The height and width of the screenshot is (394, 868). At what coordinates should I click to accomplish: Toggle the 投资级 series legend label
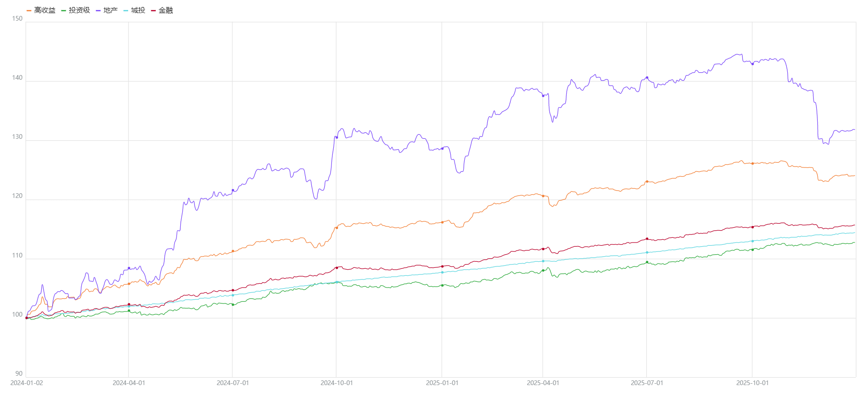pyautogui.click(x=79, y=10)
